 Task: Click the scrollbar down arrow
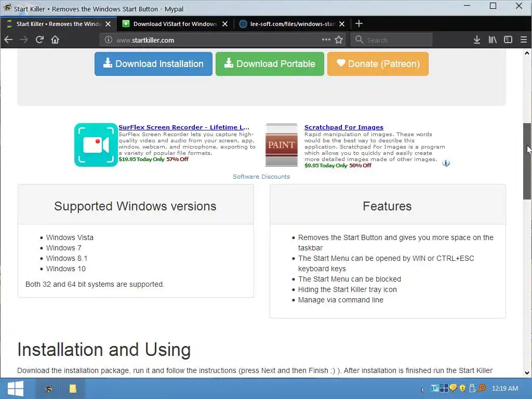pyautogui.click(x=527, y=373)
